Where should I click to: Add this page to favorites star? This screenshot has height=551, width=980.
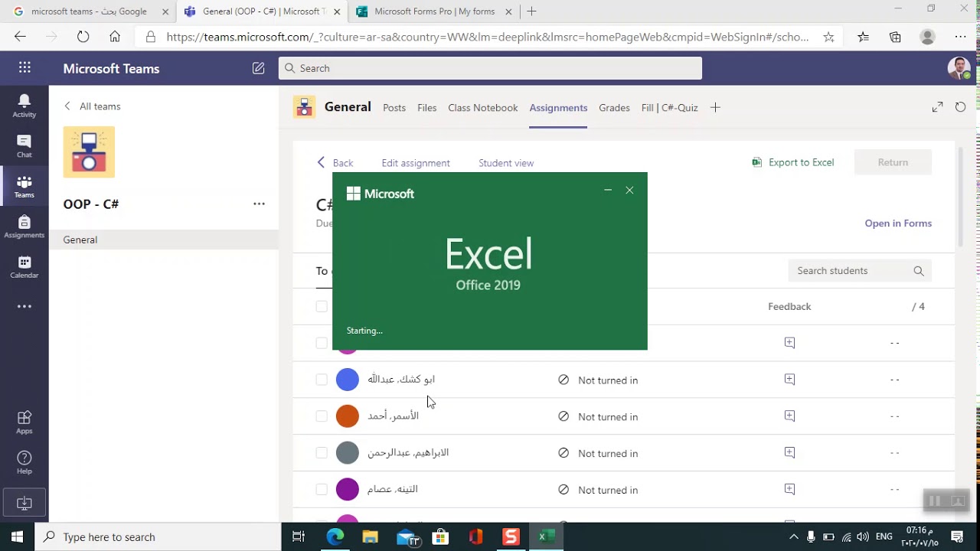[828, 37]
